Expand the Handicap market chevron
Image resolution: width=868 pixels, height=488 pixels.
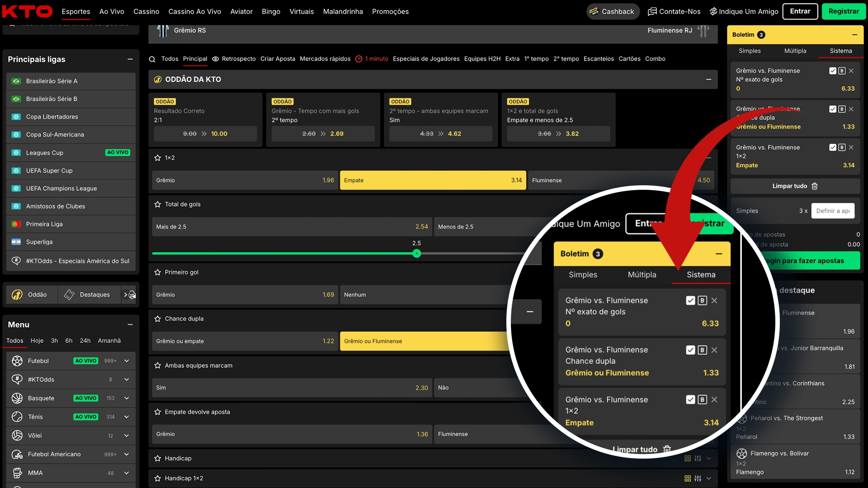click(x=708, y=458)
